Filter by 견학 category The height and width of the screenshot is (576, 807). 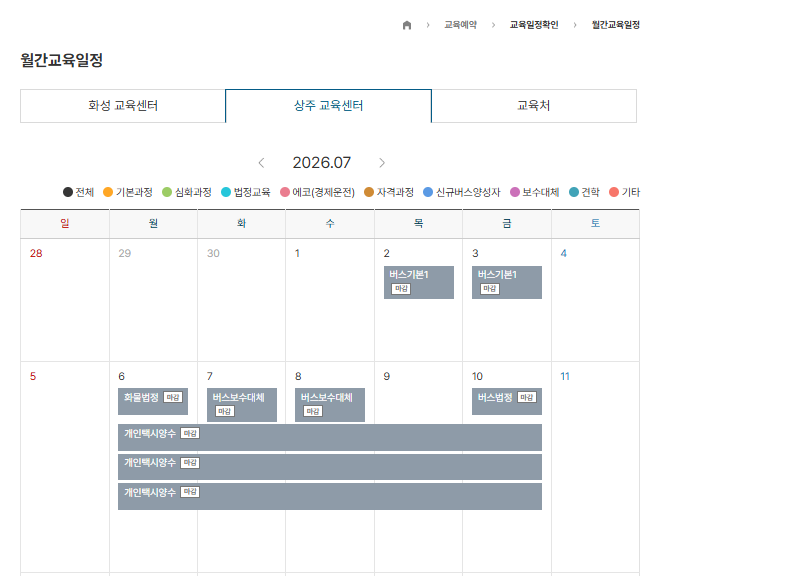coord(584,192)
